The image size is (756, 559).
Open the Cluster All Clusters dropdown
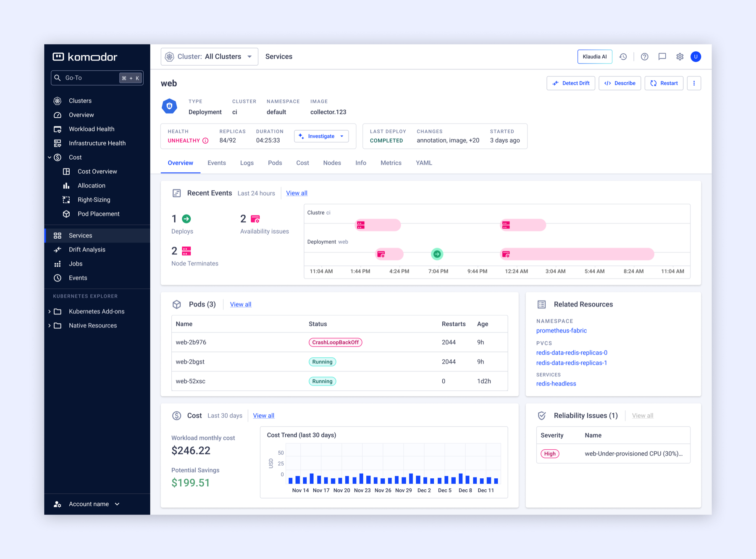click(x=210, y=57)
